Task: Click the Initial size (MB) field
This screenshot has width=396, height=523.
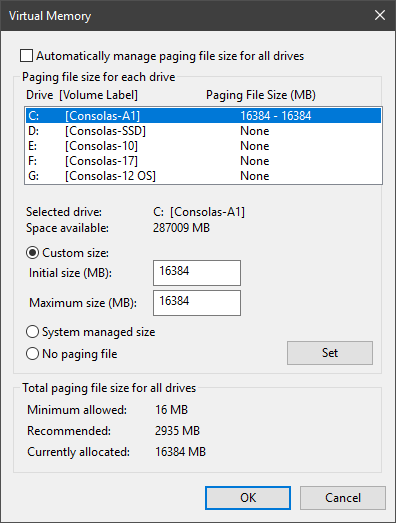Action: [x=197, y=273]
